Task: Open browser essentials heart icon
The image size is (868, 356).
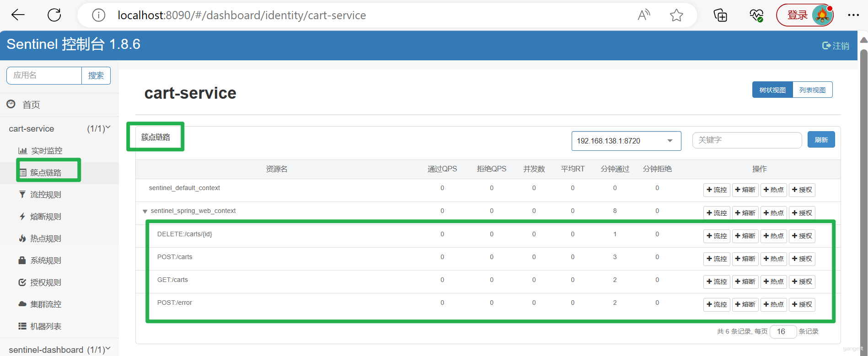Action: pos(756,15)
